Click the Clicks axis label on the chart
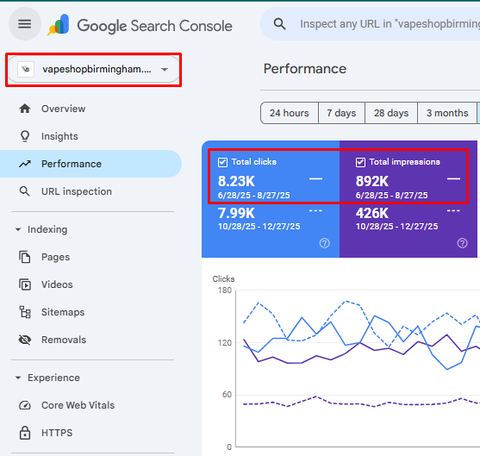This screenshot has width=480, height=456. pyautogui.click(x=224, y=279)
